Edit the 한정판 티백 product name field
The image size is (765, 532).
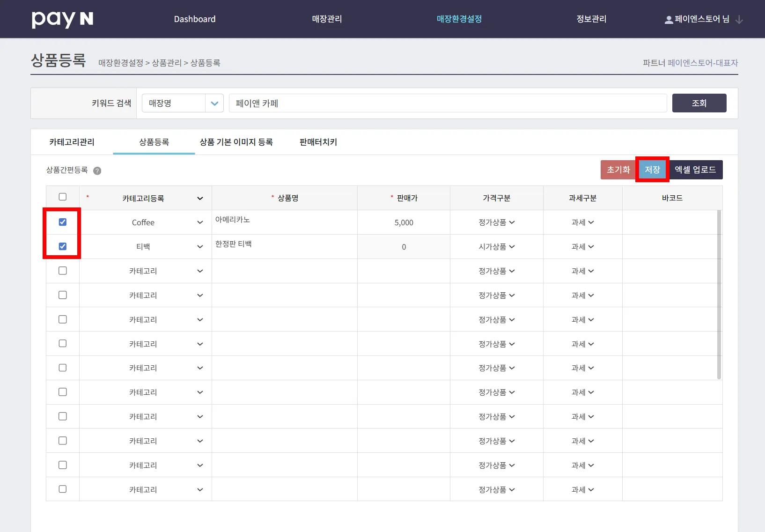pos(285,247)
